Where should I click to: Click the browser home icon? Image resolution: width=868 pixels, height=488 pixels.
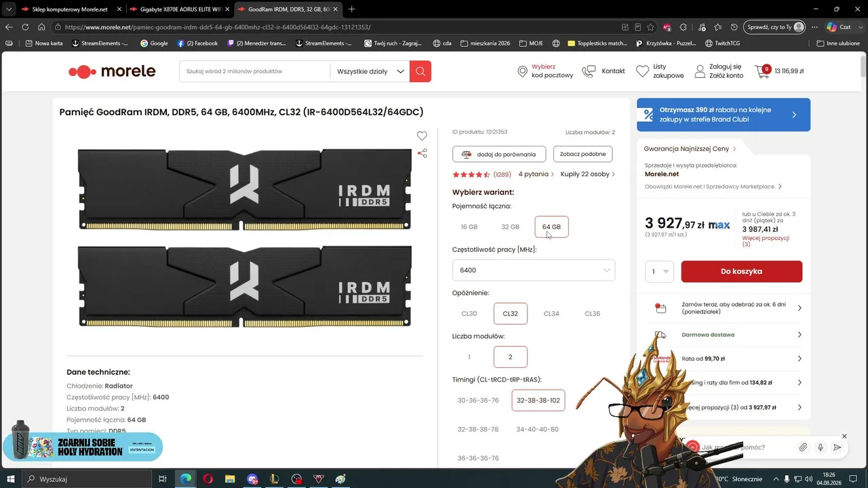click(x=41, y=27)
